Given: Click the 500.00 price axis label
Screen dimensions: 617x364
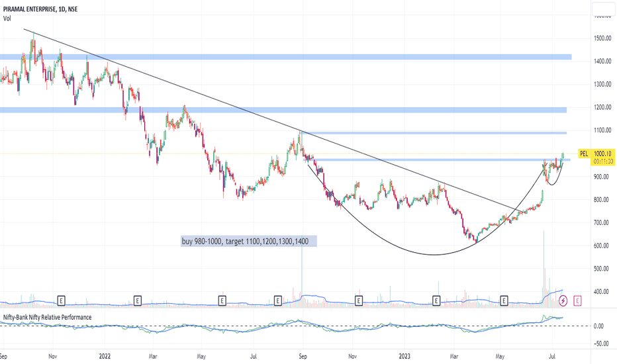Looking at the screenshot, I should click(x=602, y=269).
